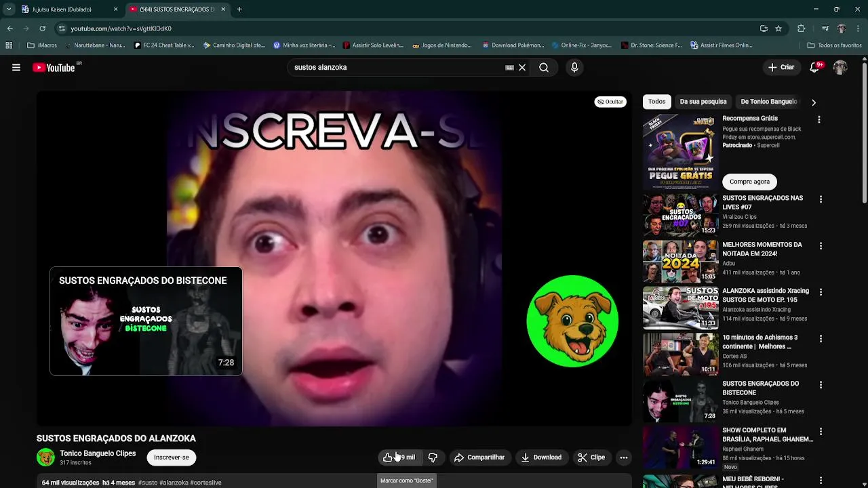Open the YouTube account avatar menu
The height and width of the screenshot is (488, 868).
click(840, 68)
